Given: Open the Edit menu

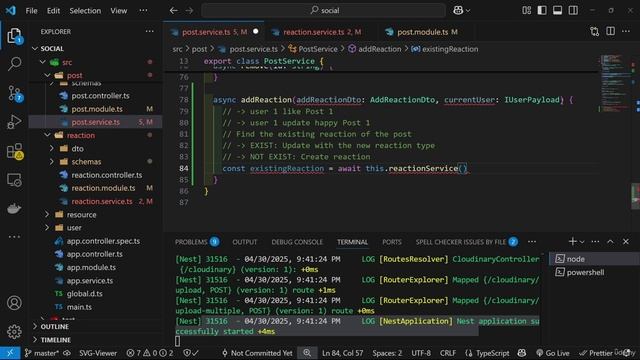Looking at the screenshot, I should pos(53,11).
